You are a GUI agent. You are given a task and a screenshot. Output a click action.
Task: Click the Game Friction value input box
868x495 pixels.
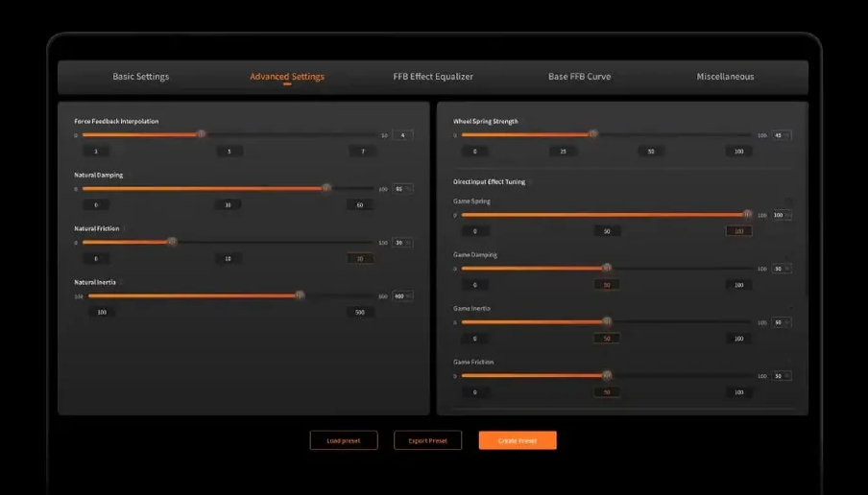779,376
